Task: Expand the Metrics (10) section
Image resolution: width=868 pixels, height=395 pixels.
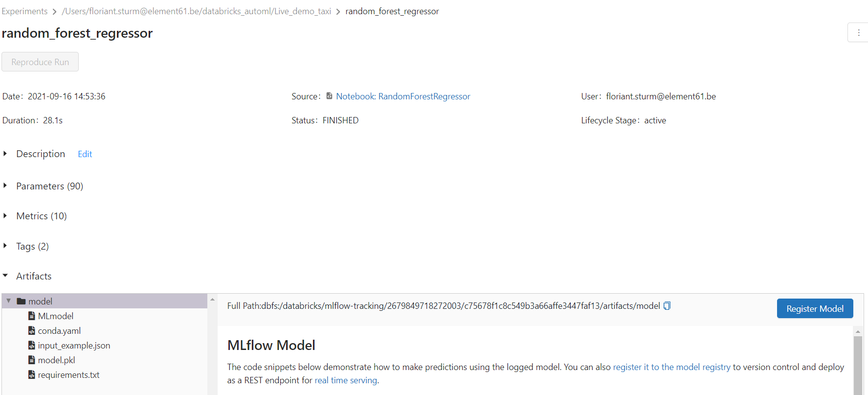Action: point(5,215)
